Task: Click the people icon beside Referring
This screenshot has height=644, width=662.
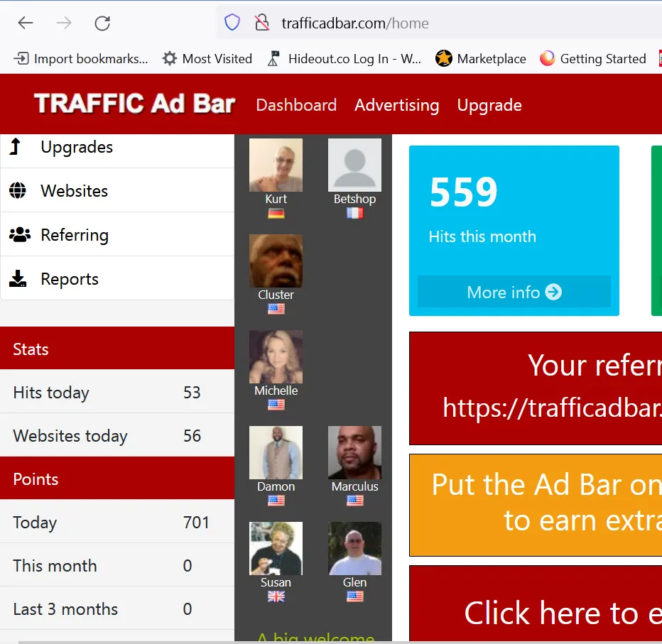Action: (19, 234)
